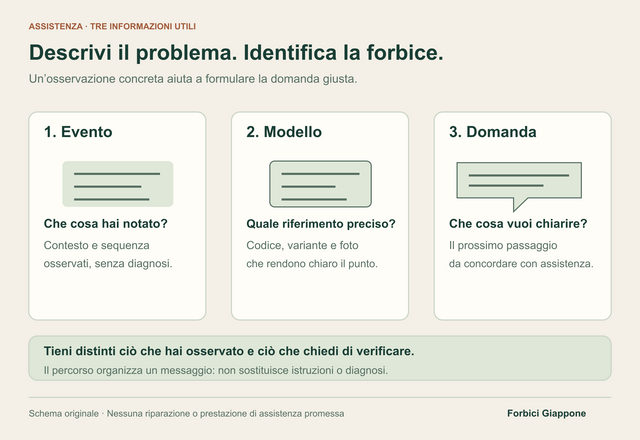The height and width of the screenshot is (440, 640).
Task: Click 'Il prossimo passaggio' line
Action: pyautogui.click(x=503, y=245)
